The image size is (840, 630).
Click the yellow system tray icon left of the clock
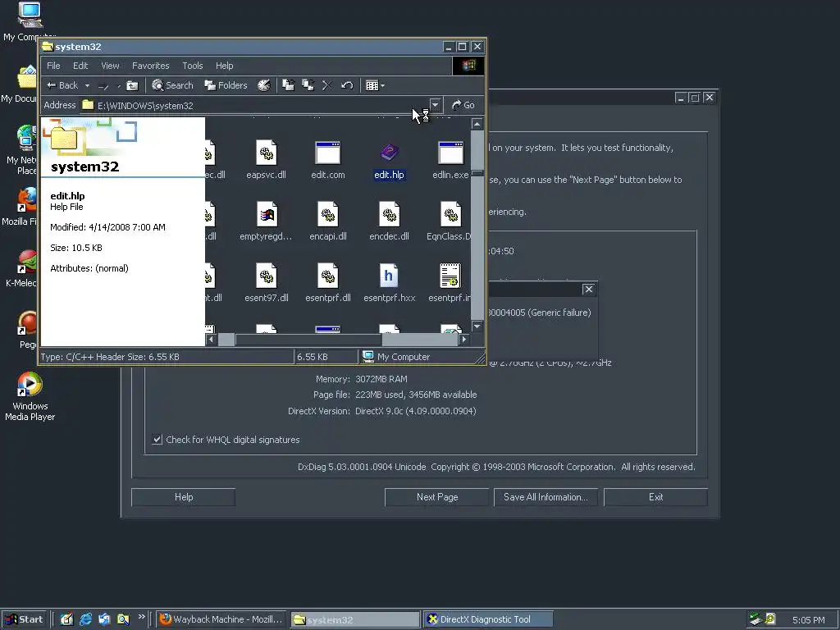tap(770, 619)
